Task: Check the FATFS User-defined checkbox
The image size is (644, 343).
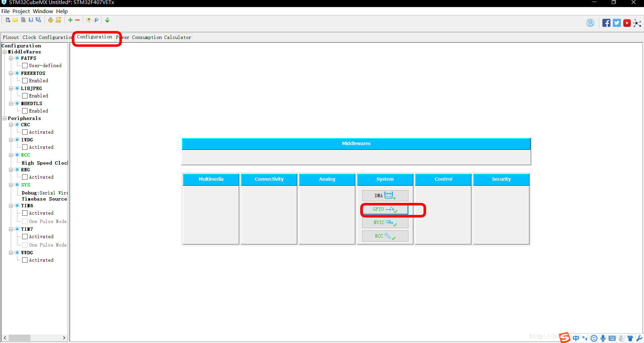Action: (25, 66)
